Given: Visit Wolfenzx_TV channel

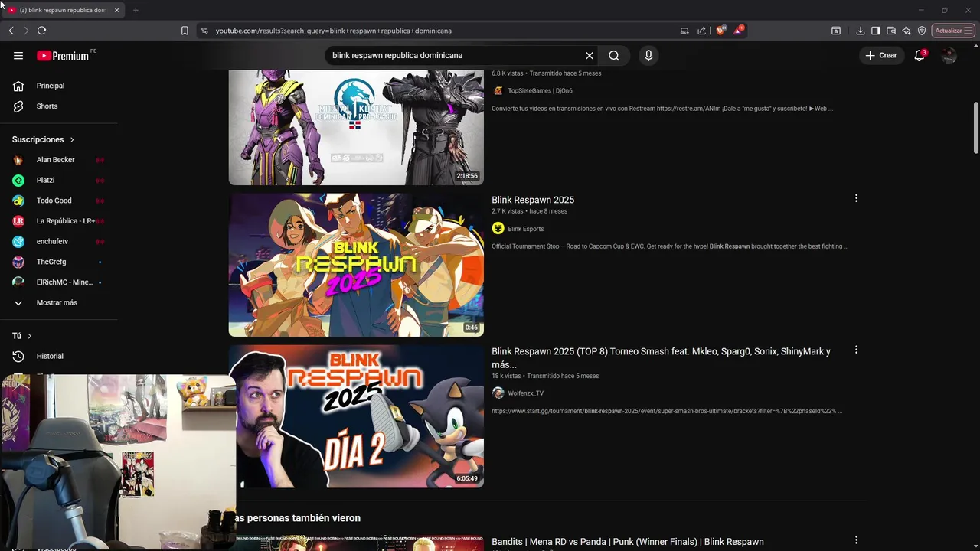Looking at the screenshot, I should coord(526,393).
